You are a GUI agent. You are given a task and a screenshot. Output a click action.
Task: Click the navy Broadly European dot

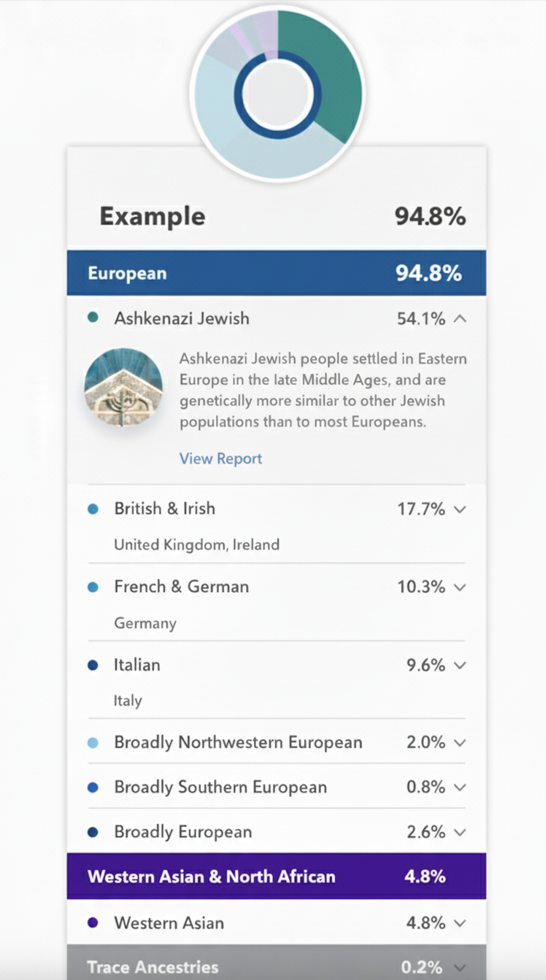click(93, 832)
